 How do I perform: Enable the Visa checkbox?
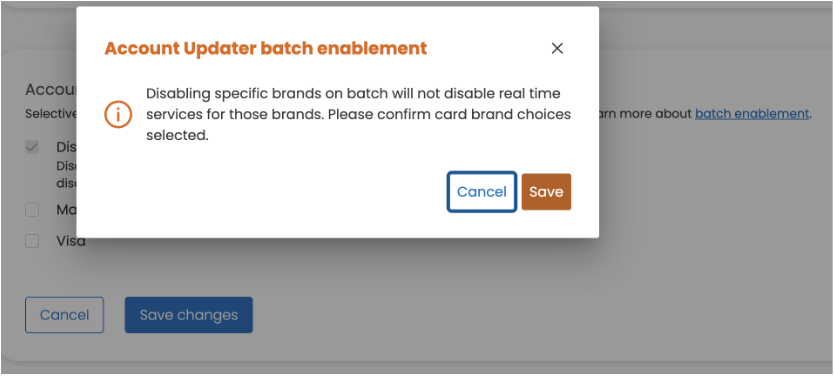(32, 241)
